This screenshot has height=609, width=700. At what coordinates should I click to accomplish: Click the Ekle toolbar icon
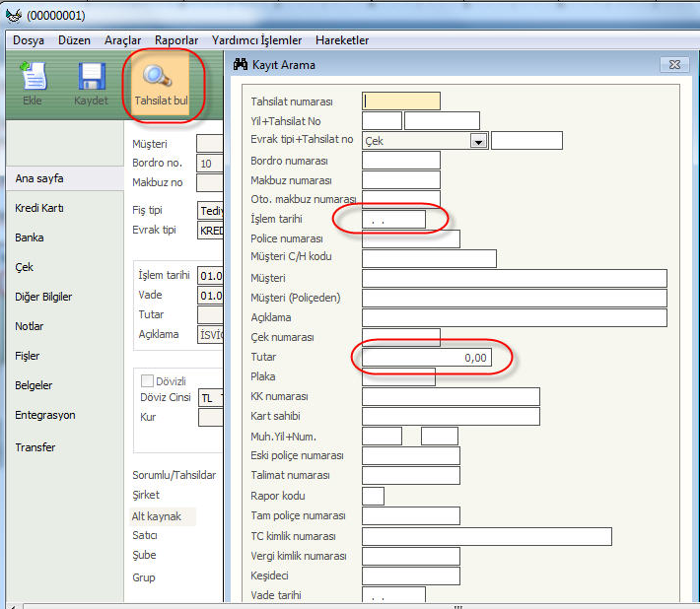pyautogui.click(x=33, y=78)
